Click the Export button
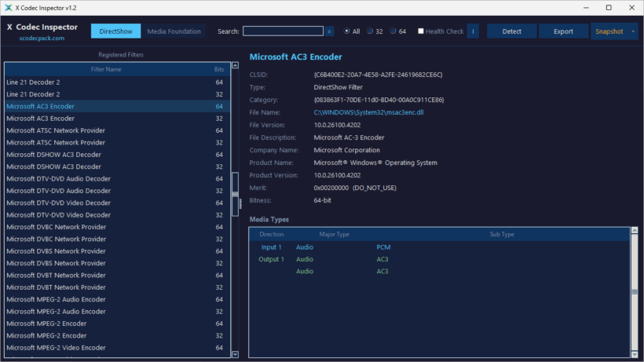 (x=563, y=31)
